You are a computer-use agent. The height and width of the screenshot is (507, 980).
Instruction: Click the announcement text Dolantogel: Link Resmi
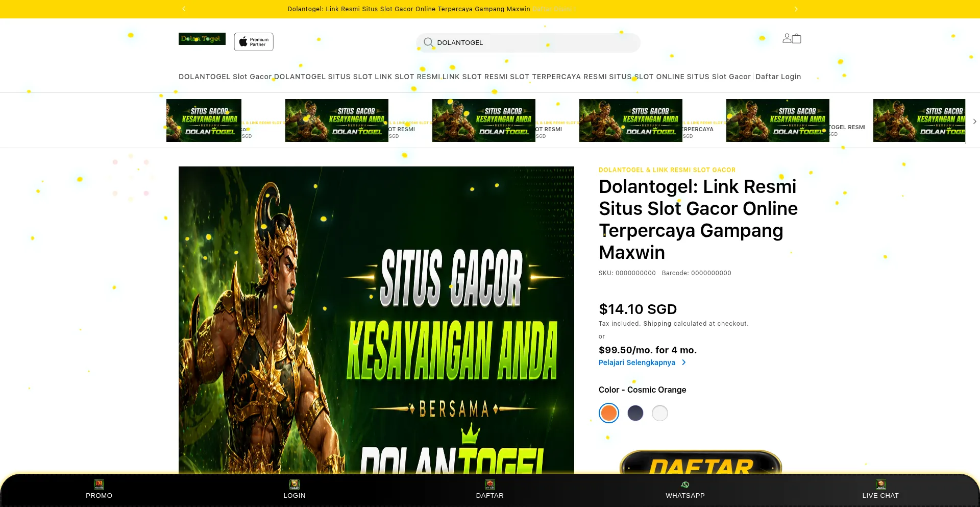coord(409,9)
